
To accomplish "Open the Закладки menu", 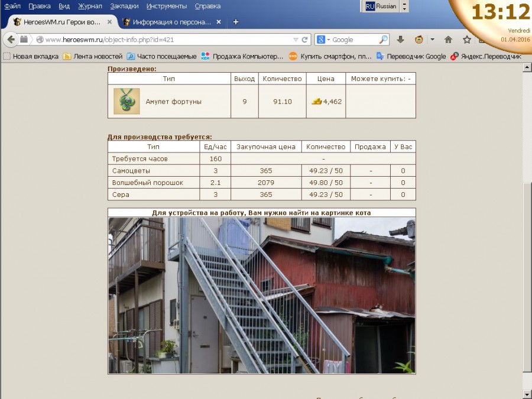I will (124, 6).
